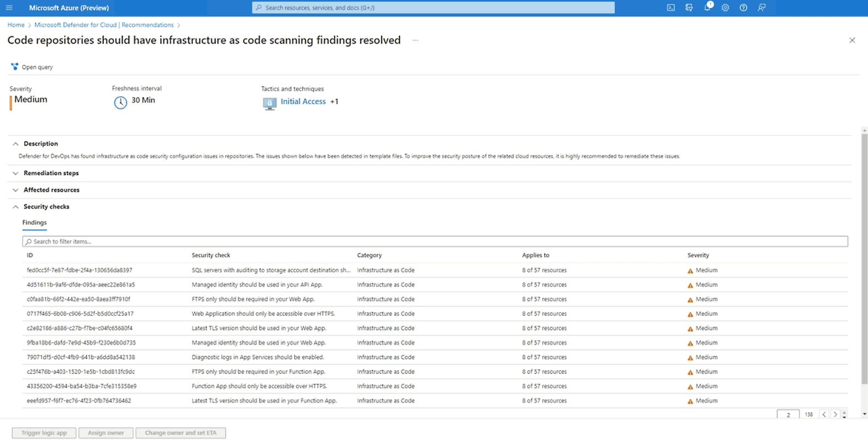This screenshot has width=868, height=441.
Task: Select the Findings tab
Action: tap(35, 223)
